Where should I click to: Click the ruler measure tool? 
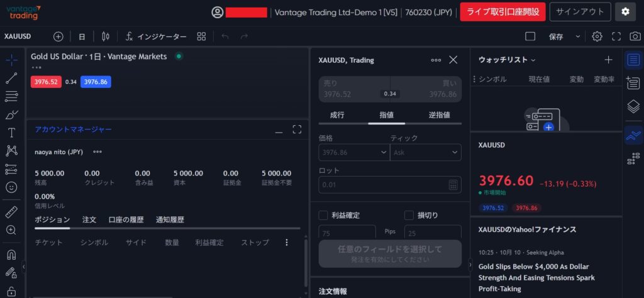pos(11,212)
